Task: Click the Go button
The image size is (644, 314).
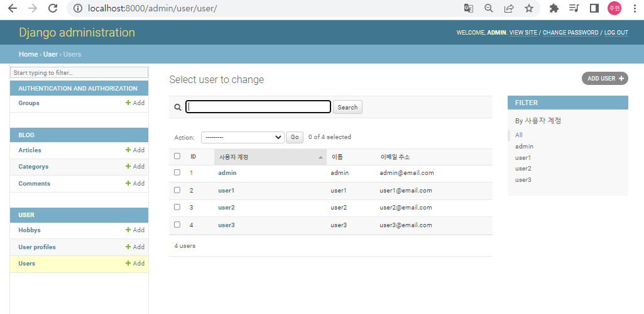Action: 295,137
